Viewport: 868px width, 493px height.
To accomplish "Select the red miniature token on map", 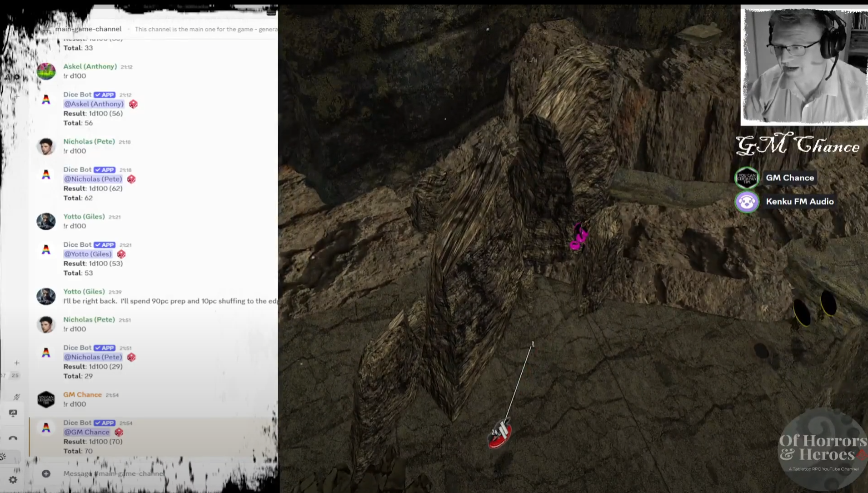I will point(500,434).
